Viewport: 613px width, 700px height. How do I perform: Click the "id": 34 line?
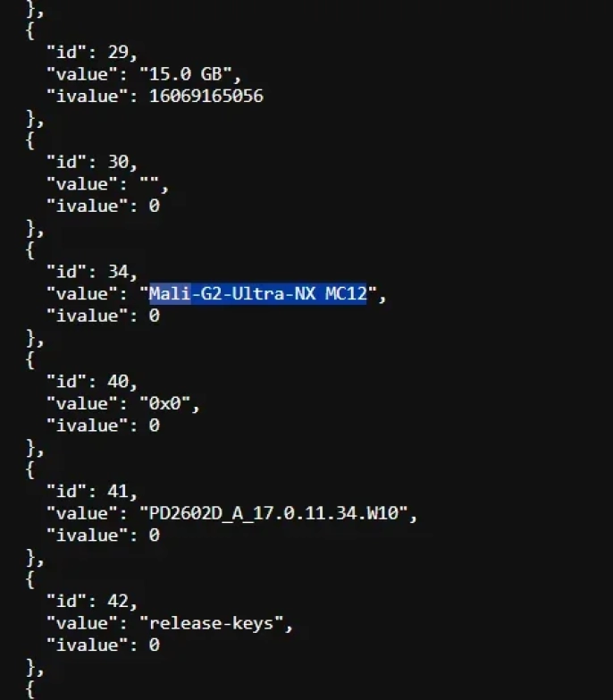91,272
